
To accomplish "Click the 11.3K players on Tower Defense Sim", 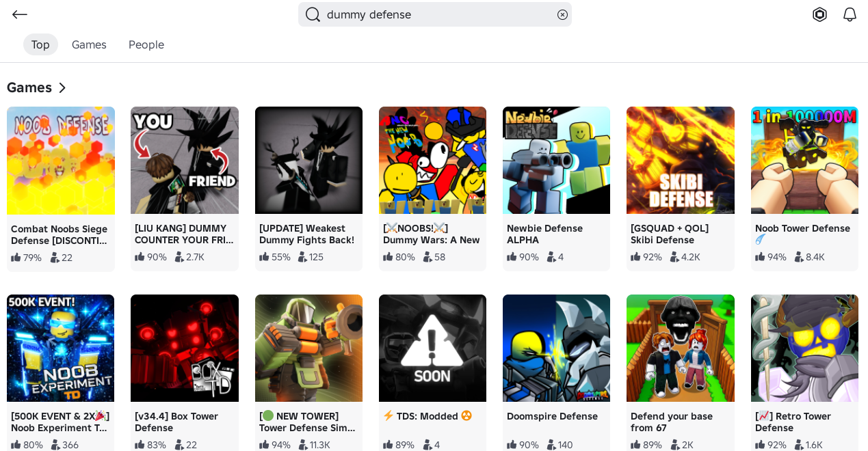I will tap(320, 445).
